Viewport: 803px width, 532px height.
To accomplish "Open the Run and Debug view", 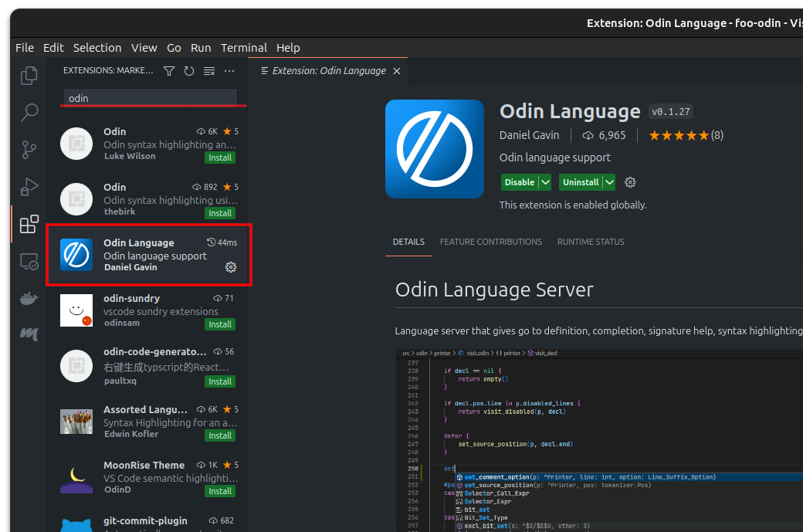I will pos(29,187).
